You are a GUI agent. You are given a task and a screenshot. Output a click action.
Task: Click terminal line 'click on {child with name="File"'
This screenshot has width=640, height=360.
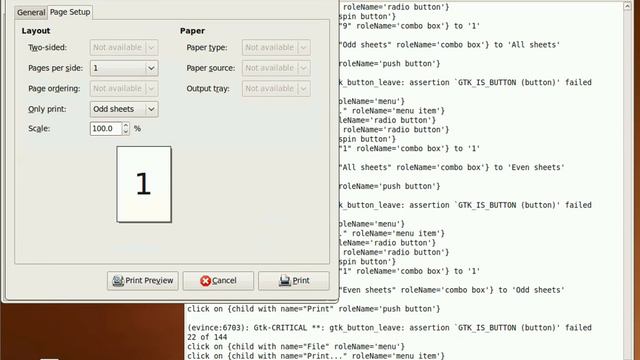point(296,347)
